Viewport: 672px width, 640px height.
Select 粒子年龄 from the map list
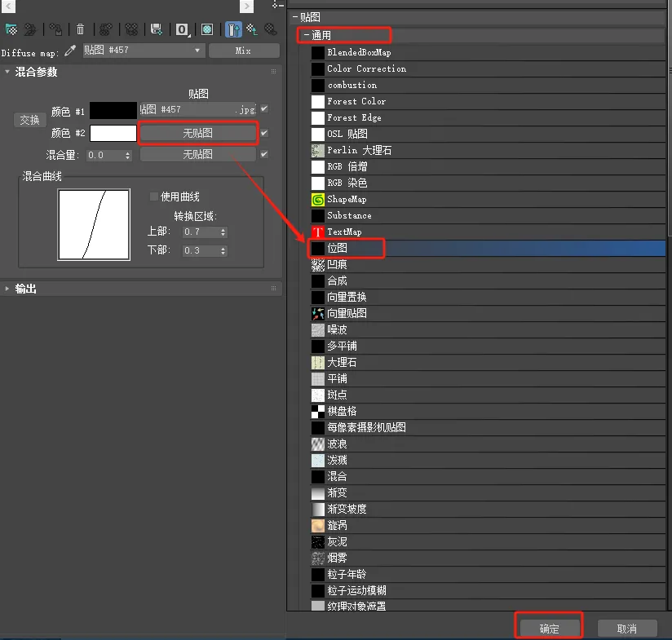pyautogui.click(x=489, y=575)
